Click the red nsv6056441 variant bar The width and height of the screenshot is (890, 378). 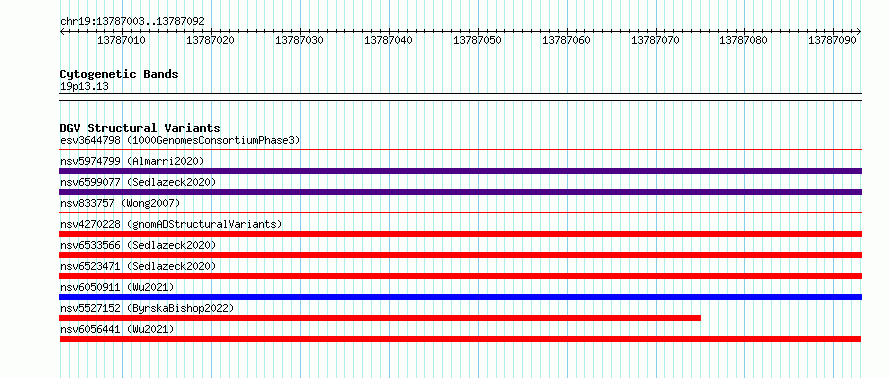coord(460,339)
